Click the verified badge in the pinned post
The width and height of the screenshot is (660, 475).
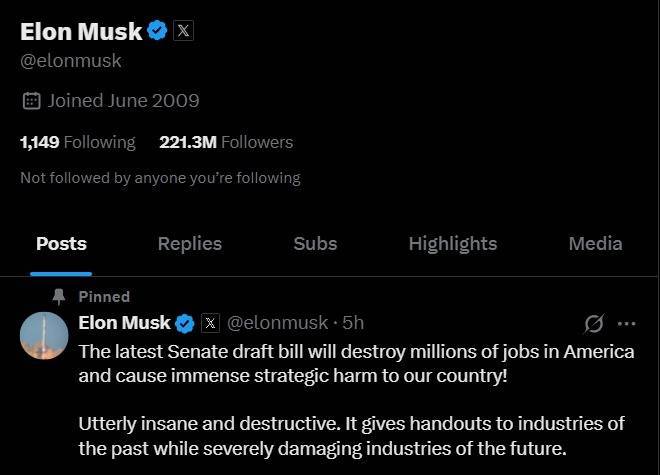coord(185,323)
